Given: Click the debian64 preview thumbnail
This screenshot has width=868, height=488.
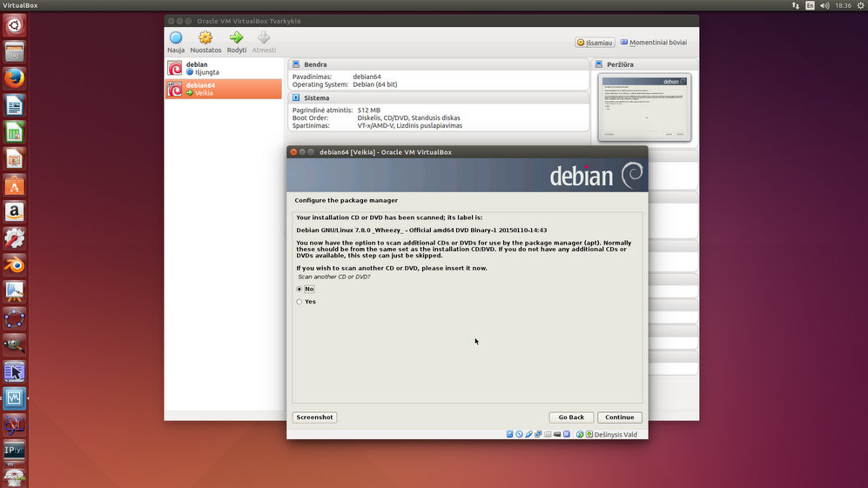Looking at the screenshot, I should [645, 108].
